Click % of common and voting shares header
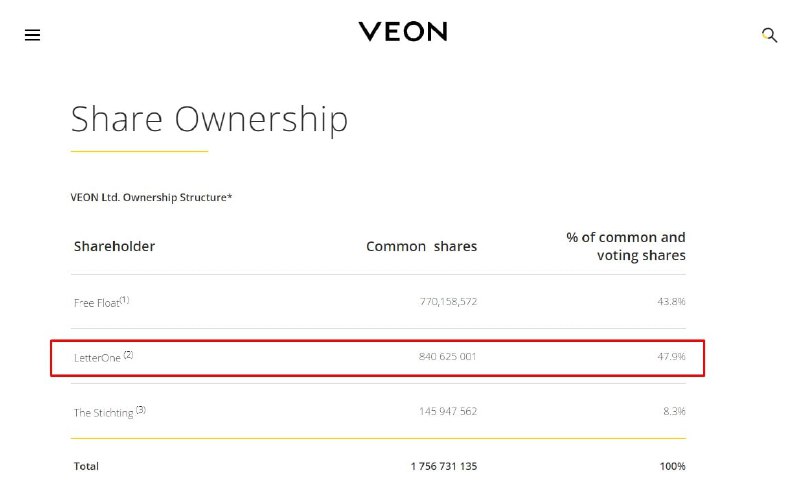Image resolution: width=800 pixels, height=494 pixels. tap(626, 246)
